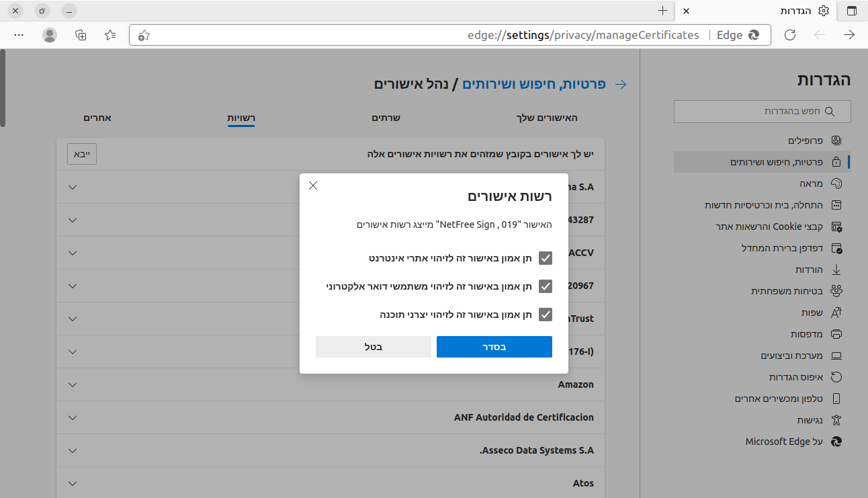The width and height of the screenshot is (868, 498).
Task: Click the browser refresh icon
Action: point(790,35)
